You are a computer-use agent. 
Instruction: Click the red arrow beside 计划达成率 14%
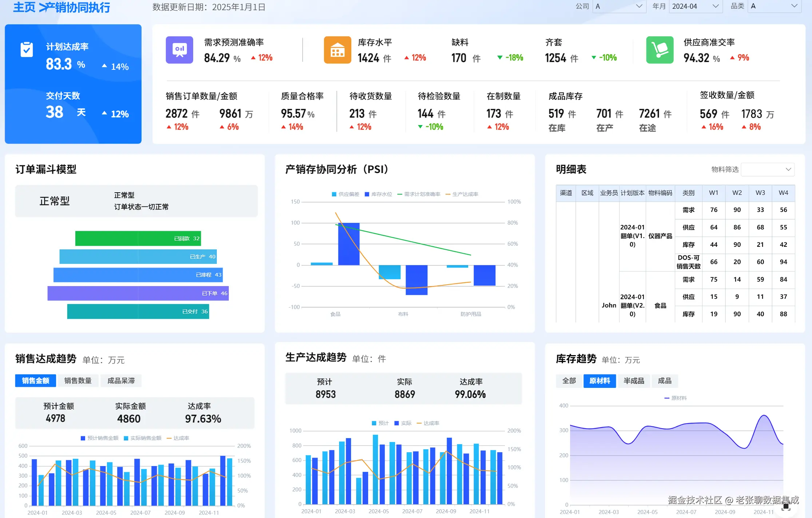[104, 66]
